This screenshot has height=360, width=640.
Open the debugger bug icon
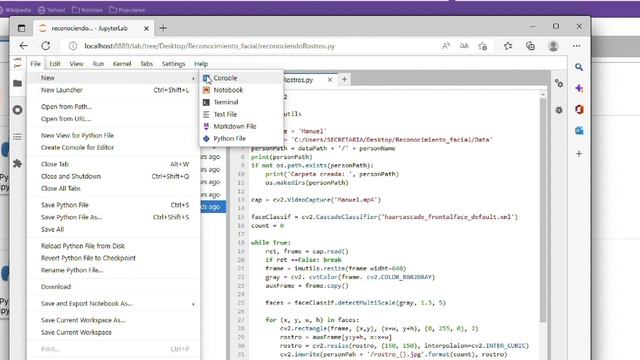559,110
